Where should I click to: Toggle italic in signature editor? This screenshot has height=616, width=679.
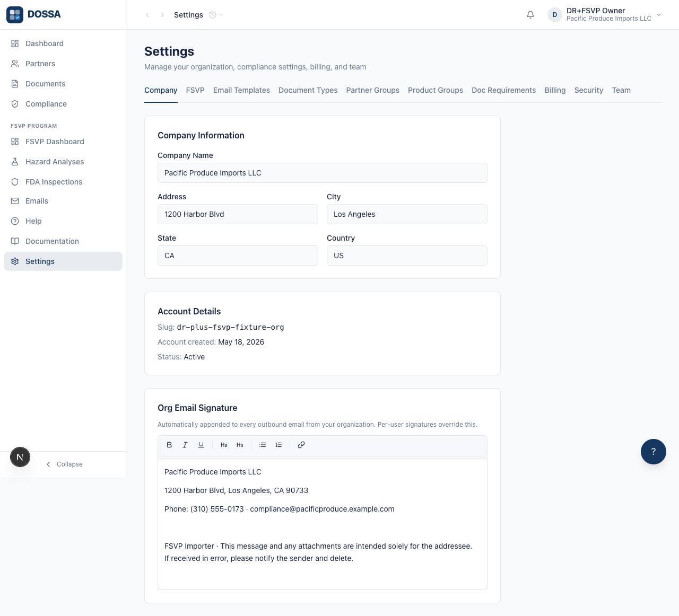(x=185, y=445)
